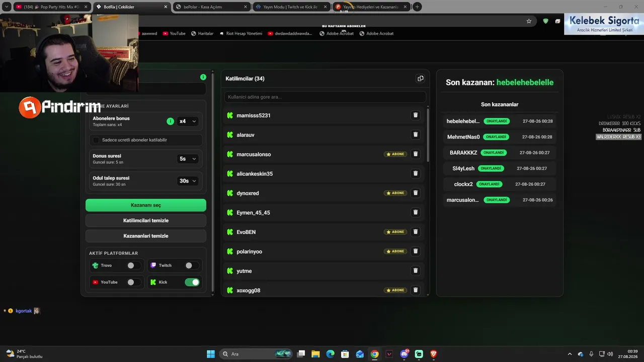Select winner row clockx2

(x=500, y=184)
